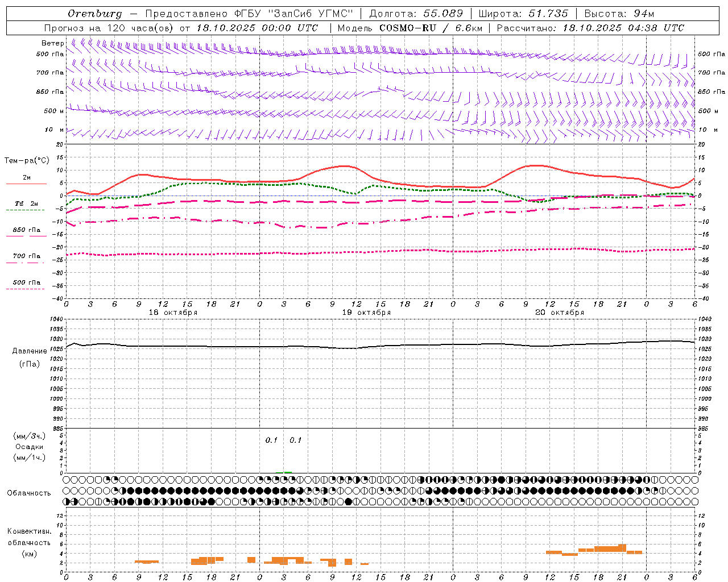Click the Модель COSMO-RU / 6.6км label
The height and width of the screenshot is (582, 728).
[410, 28]
